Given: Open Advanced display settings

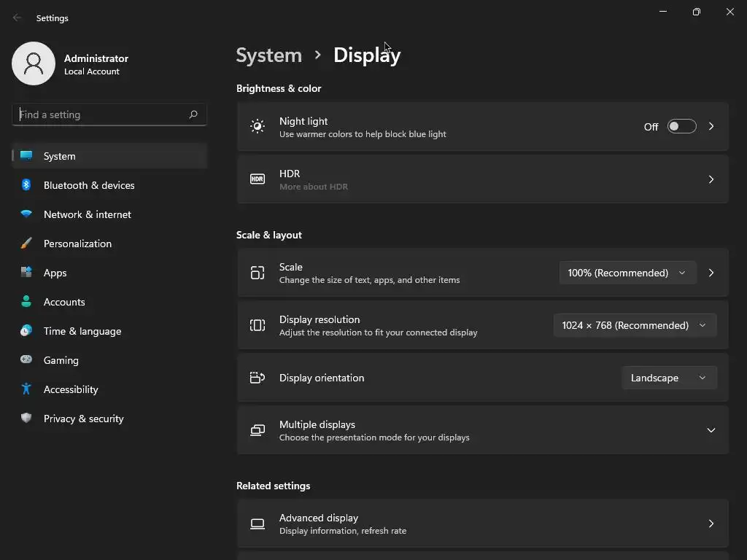Looking at the screenshot, I should (482, 524).
